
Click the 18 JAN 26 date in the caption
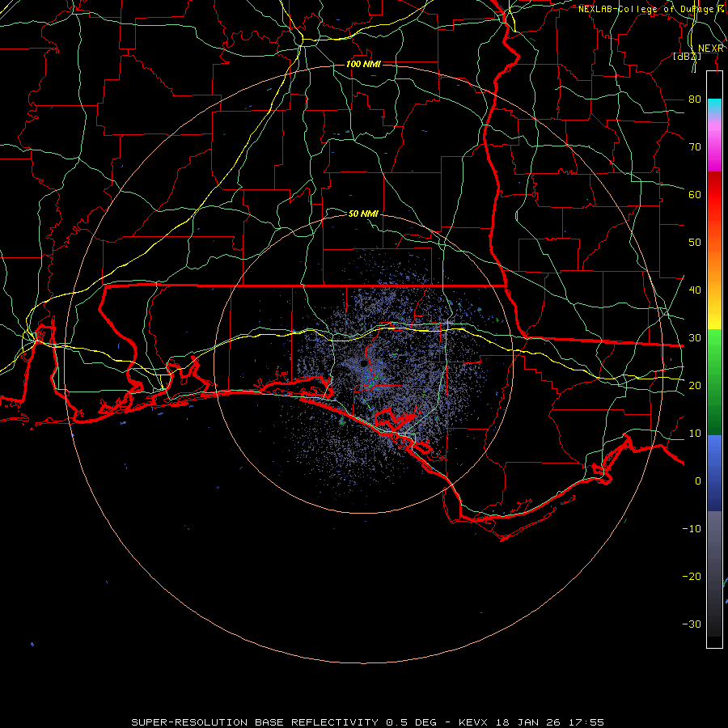pos(528,722)
